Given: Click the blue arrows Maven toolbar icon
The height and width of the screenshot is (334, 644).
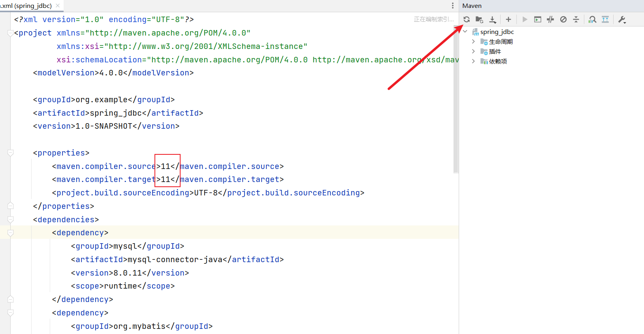Looking at the screenshot, I should [605, 19].
